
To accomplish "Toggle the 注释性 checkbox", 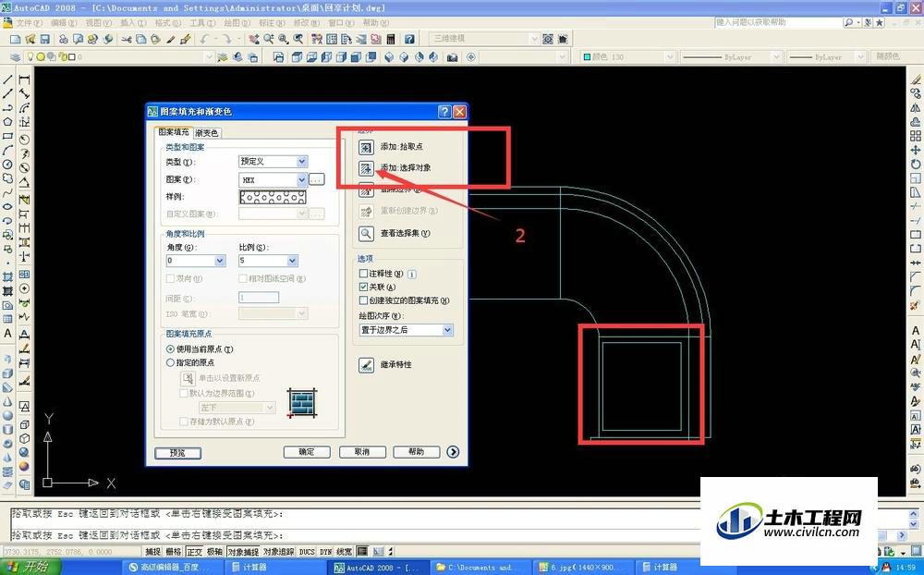I will tap(363, 274).
